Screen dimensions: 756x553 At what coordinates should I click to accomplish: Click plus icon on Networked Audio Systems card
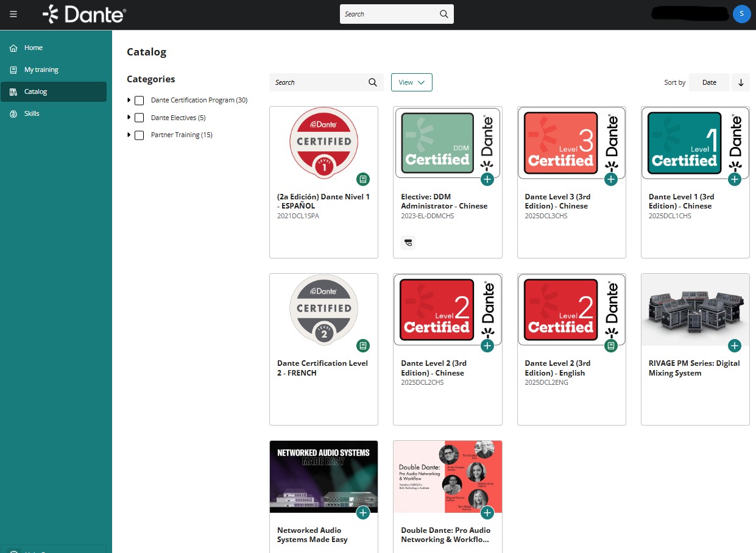click(x=363, y=513)
